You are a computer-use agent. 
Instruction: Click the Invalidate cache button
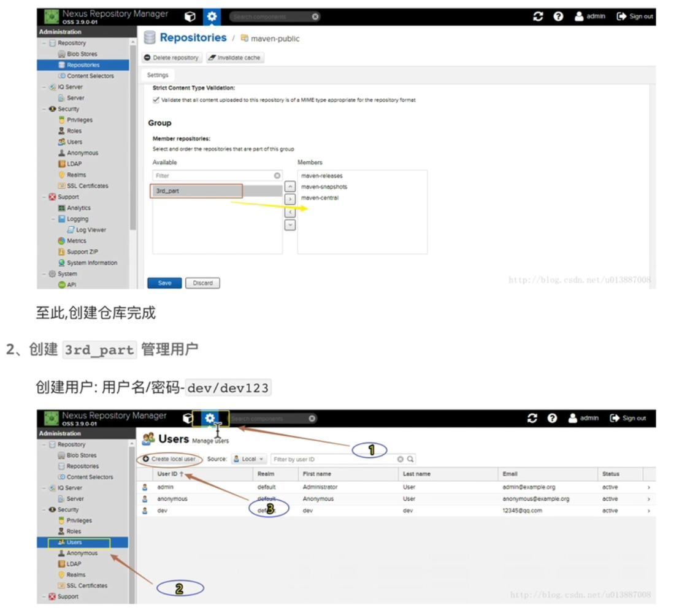234,58
